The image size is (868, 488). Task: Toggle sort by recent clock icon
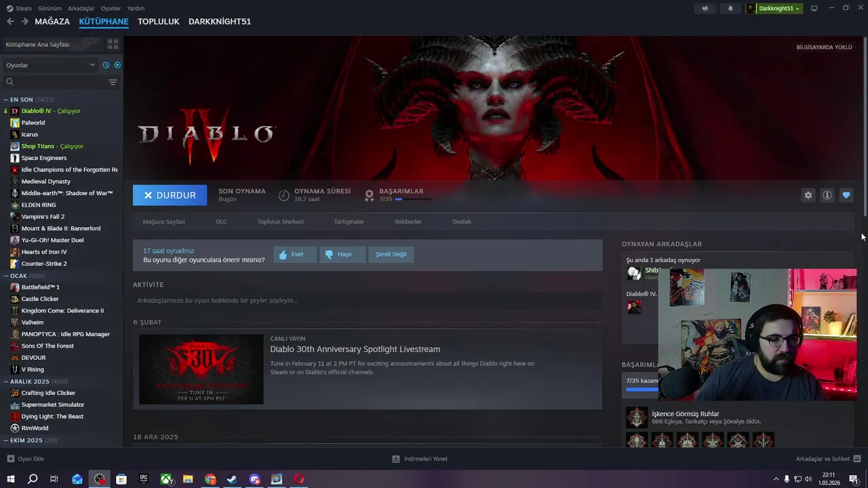click(106, 65)
